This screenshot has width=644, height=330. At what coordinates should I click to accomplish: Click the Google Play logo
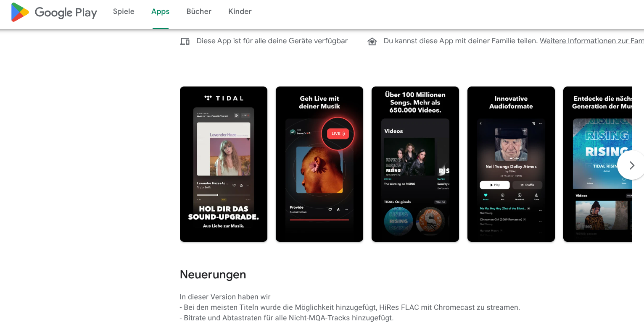pos(54,12)
